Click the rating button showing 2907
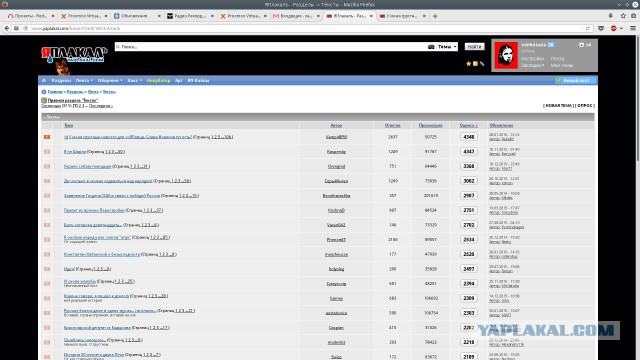 [469, 196]
